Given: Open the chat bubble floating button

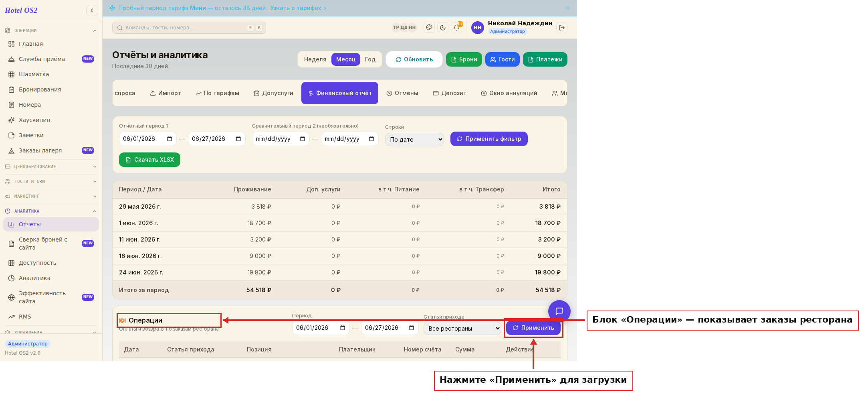Looking at the screenshot, I should (559, 311).
